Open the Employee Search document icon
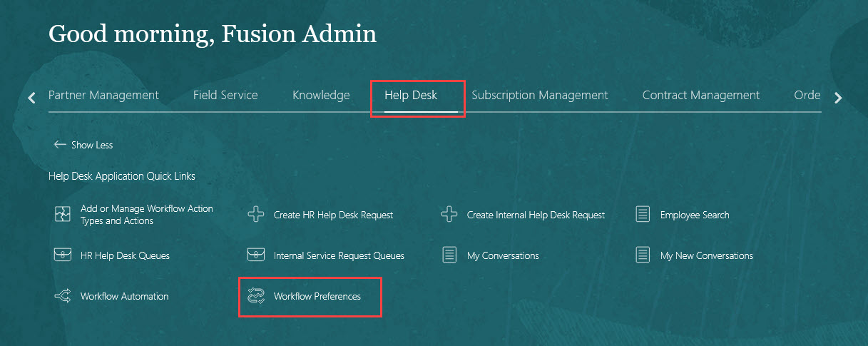The width and height of the screenshot is (868, 346). (643, 215)
